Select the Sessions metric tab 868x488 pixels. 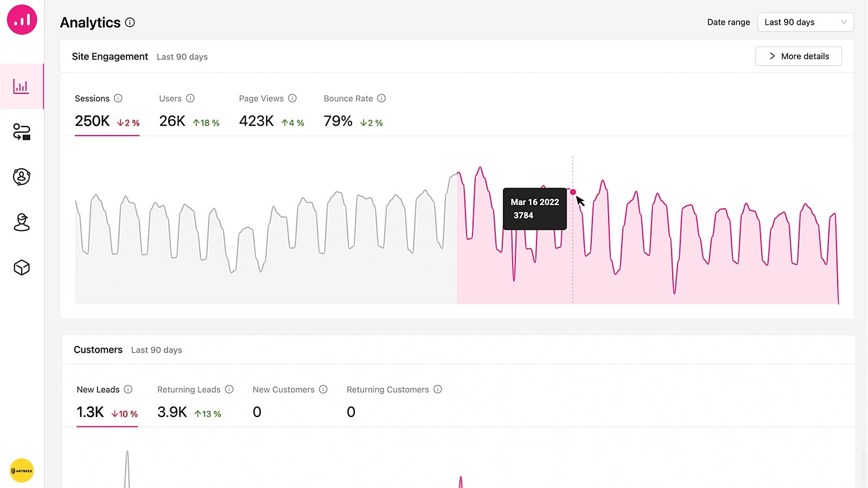[x=107, y=112]
